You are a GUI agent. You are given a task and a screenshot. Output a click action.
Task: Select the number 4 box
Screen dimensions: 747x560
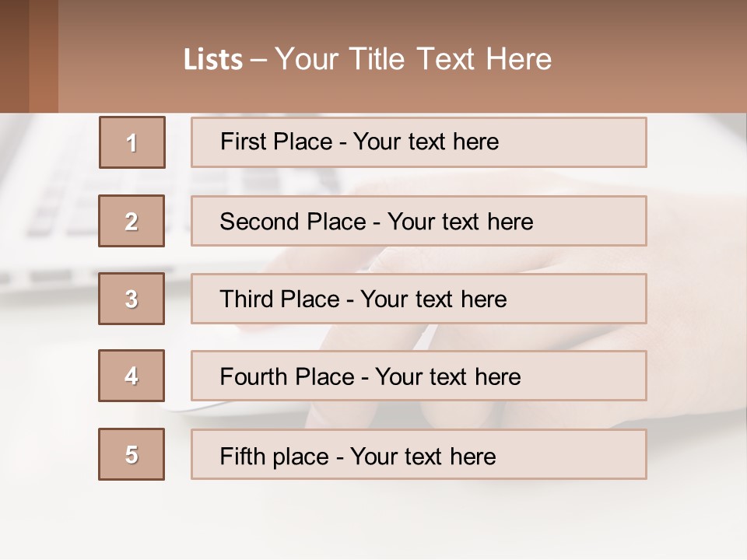pos(132,376)
